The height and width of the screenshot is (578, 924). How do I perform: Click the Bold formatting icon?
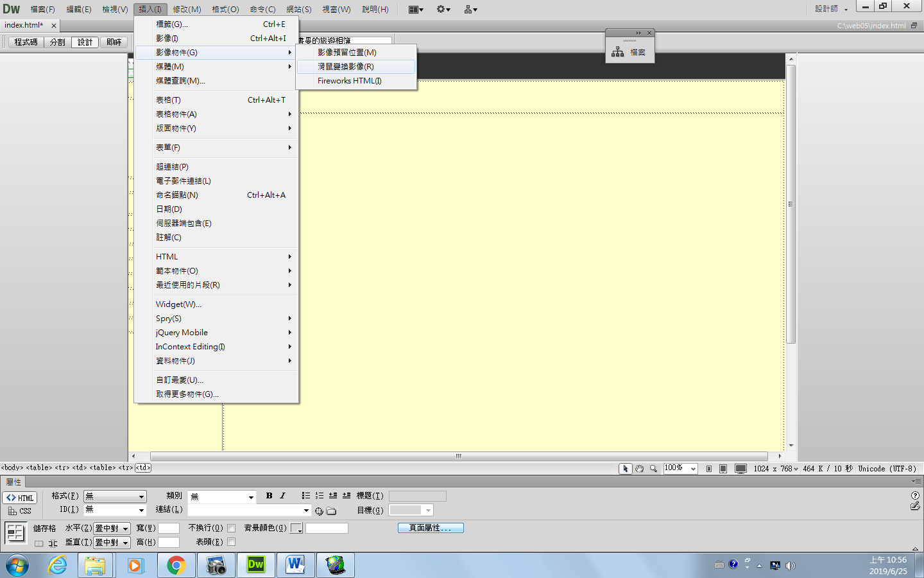click(269, 496)
